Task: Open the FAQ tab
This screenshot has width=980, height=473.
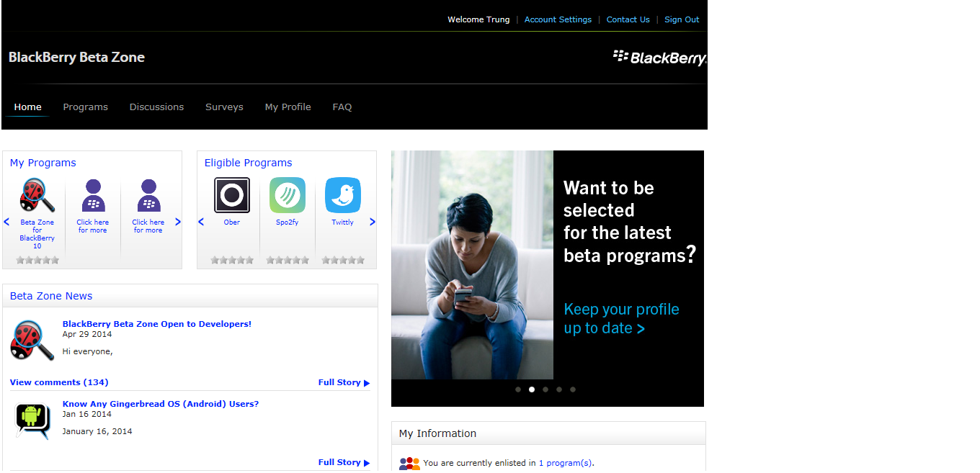Action: coord(342,107)
